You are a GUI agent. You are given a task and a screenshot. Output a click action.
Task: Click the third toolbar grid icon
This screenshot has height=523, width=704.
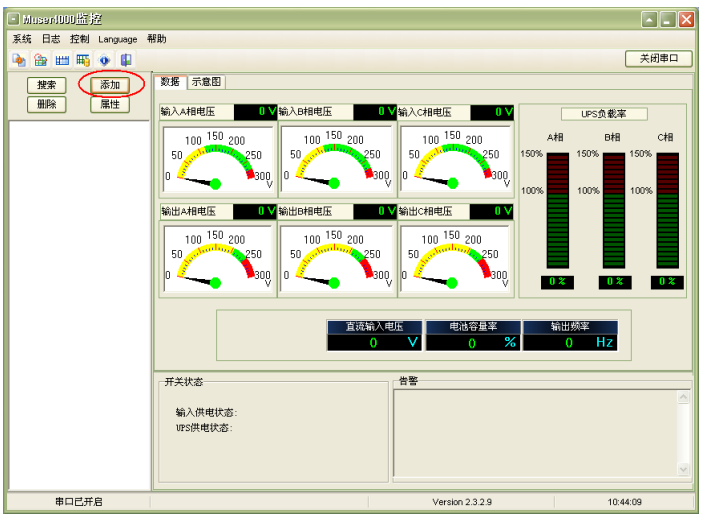point(62,60)
